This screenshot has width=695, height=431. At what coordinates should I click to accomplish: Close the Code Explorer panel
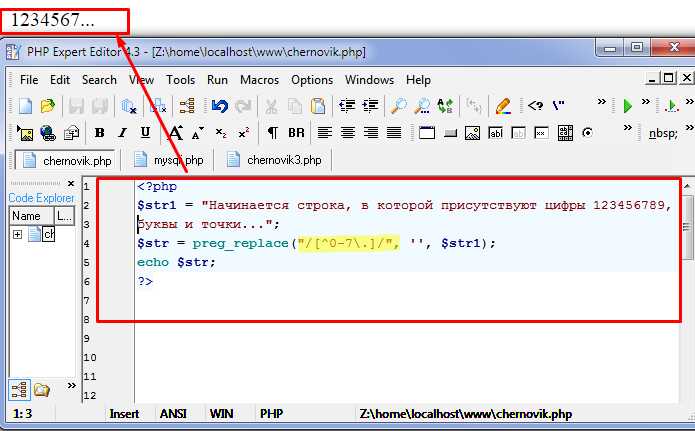tap(70, 183)
